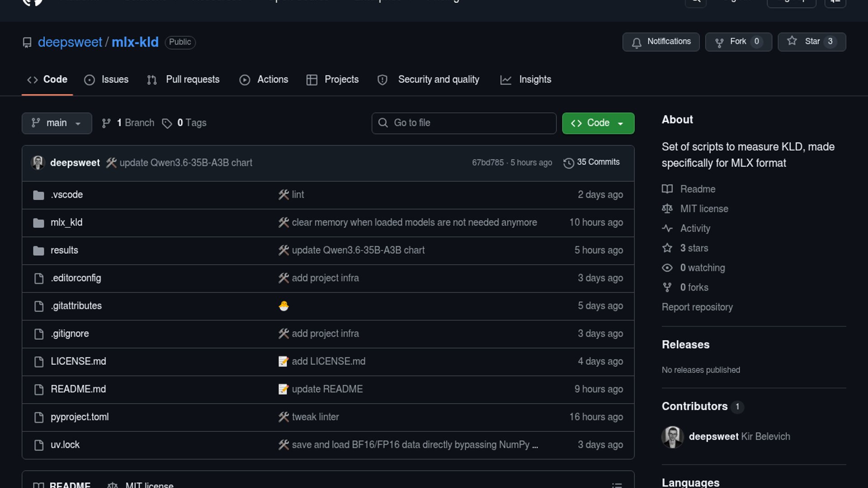This screenshot has height=488, width=868.
Task: Click the Tags label icon
Action: [167, 123]
